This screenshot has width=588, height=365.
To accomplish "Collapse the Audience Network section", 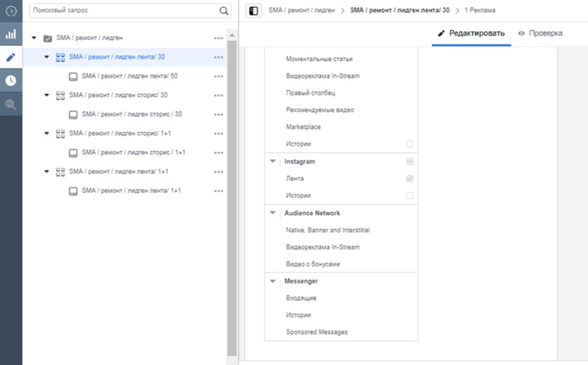I will click(x=273, y=213).
